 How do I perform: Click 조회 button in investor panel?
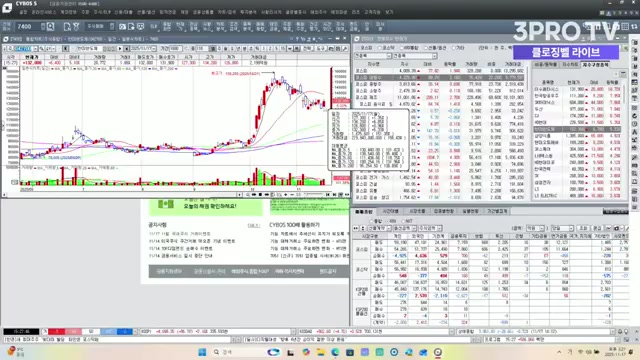(583, 228)
